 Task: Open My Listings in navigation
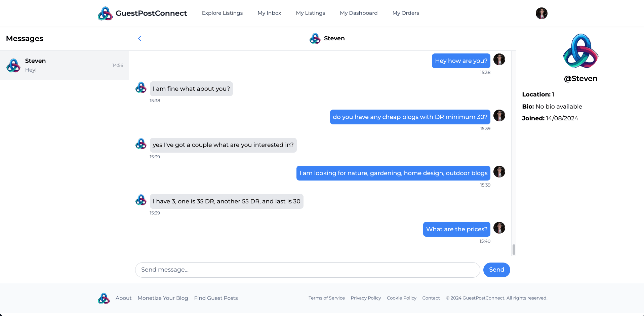coord(310,13)
